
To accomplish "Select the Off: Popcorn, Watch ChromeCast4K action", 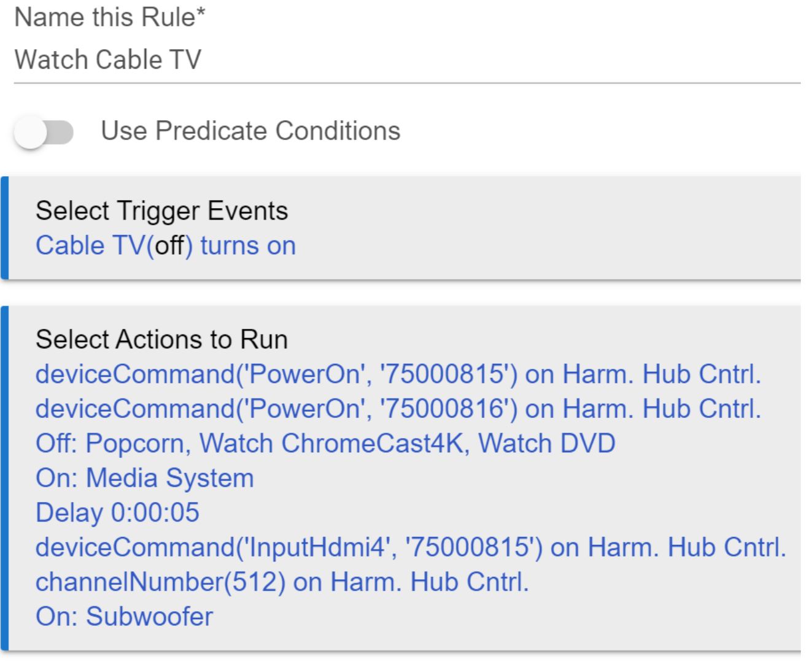I will 246,443.
